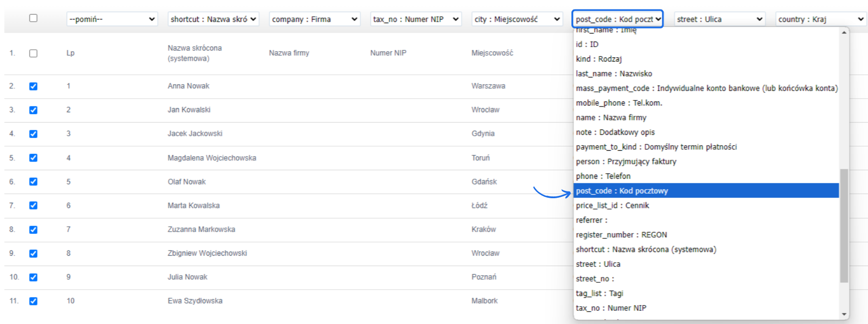Screen dimensions: 868x324
Task: Click the Magdalena Wojciechowska name cell
Action: pyautogui.click(x=212, y=158)
